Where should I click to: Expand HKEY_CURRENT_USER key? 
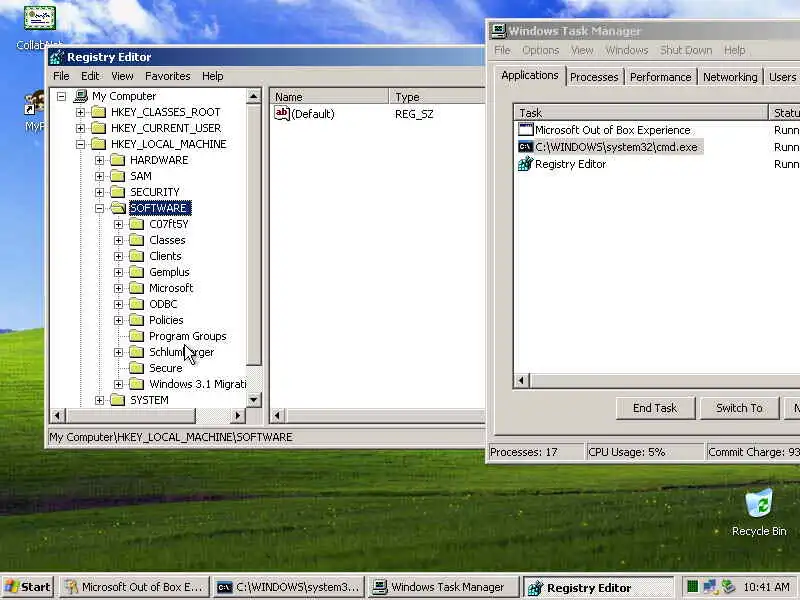pos(81,128)
